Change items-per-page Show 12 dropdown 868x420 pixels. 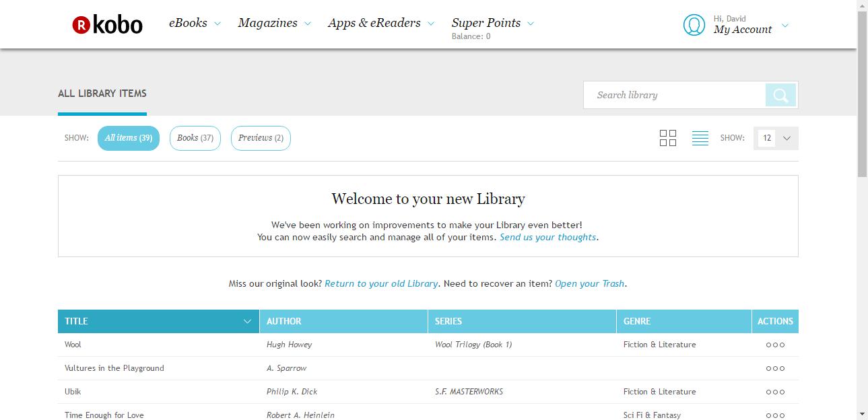(x=776, y=138)
